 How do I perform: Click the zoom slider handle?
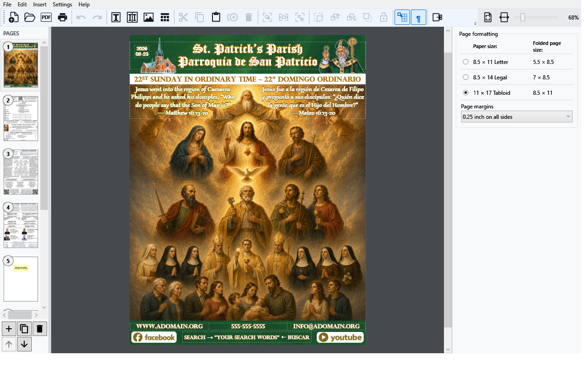point(523,17)
